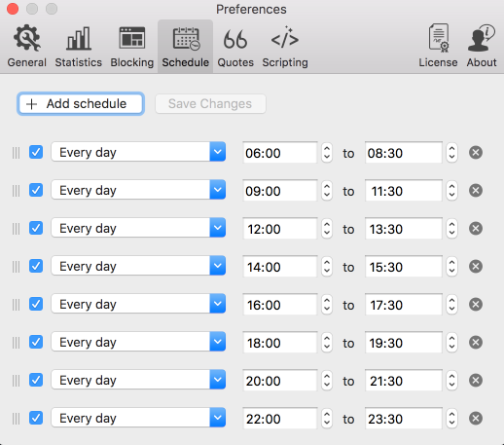Open the About pane

482,46
